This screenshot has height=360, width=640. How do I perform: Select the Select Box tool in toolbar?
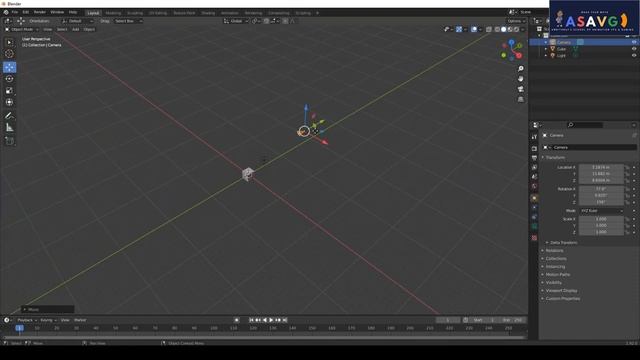coord(9,42)
